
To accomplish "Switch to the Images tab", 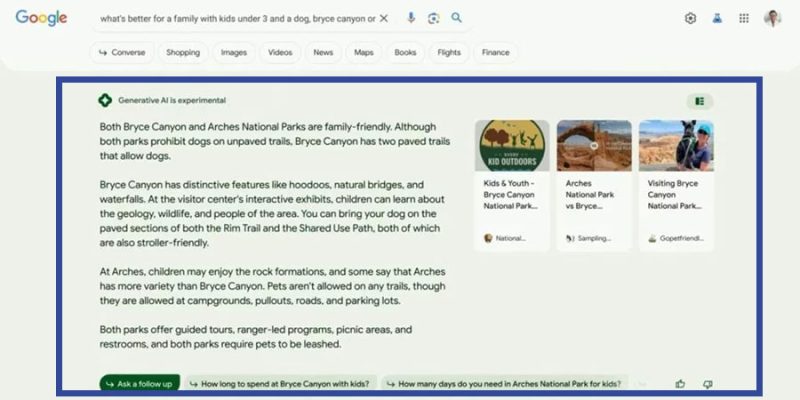I will [234, 53].
